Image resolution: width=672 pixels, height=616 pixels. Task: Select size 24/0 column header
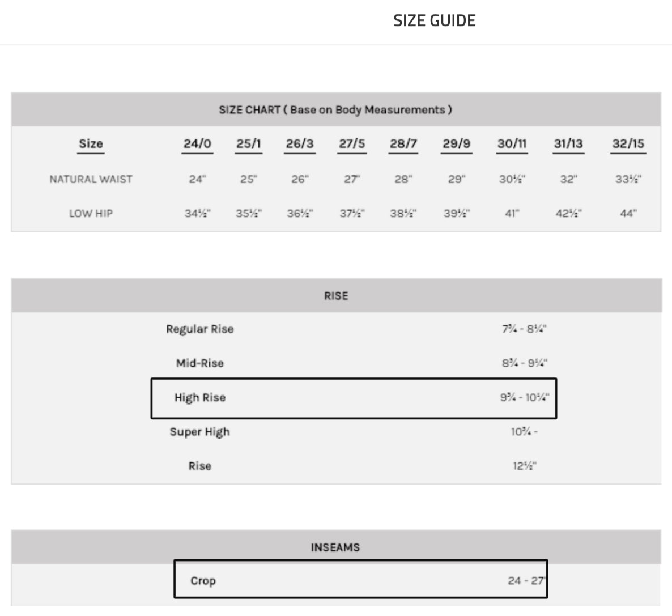click(197, 143)
